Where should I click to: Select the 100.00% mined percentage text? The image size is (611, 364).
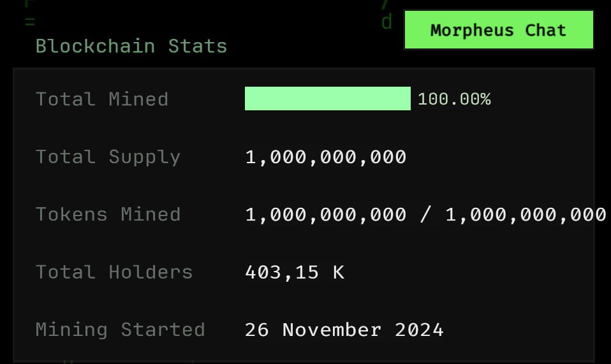pos(454,99)
